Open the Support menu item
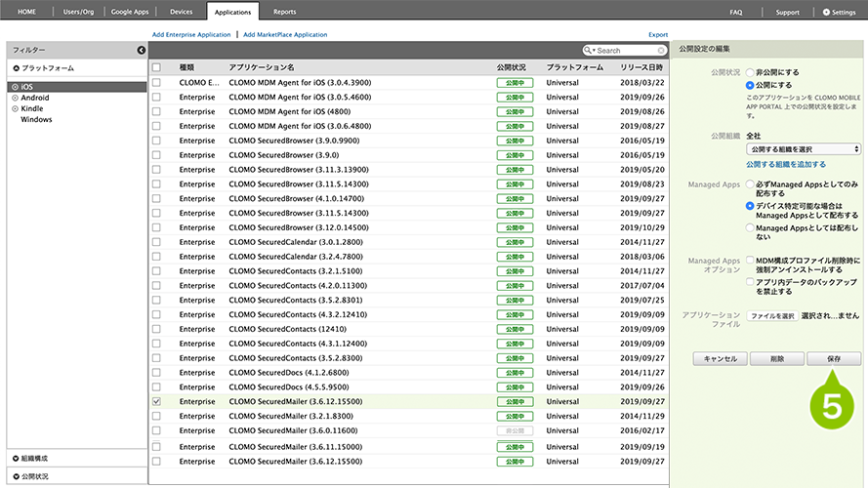 787,12
